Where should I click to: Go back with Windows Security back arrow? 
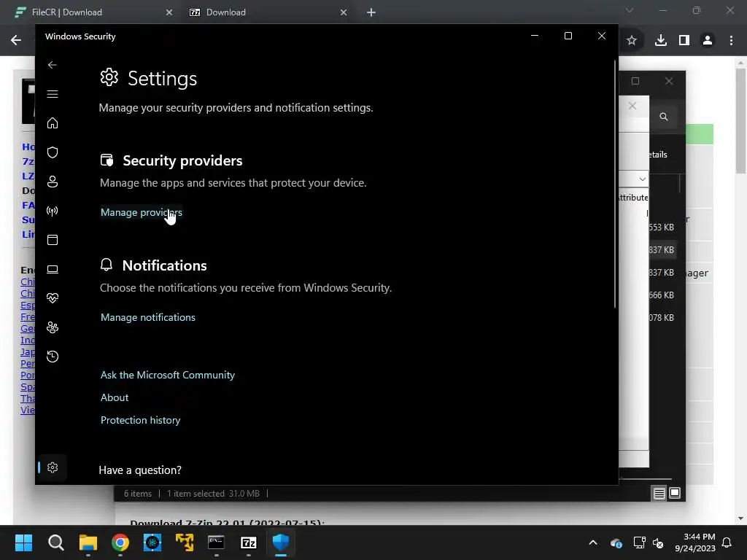point(53,65)
